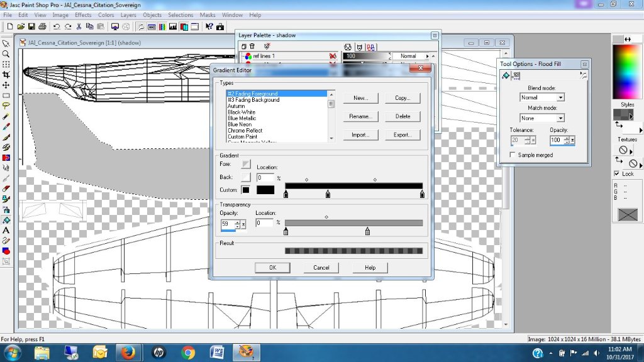Viewport: 644px width, 362px height.
Task: Click the Save file toolbar icon
Action: [31, 27]
